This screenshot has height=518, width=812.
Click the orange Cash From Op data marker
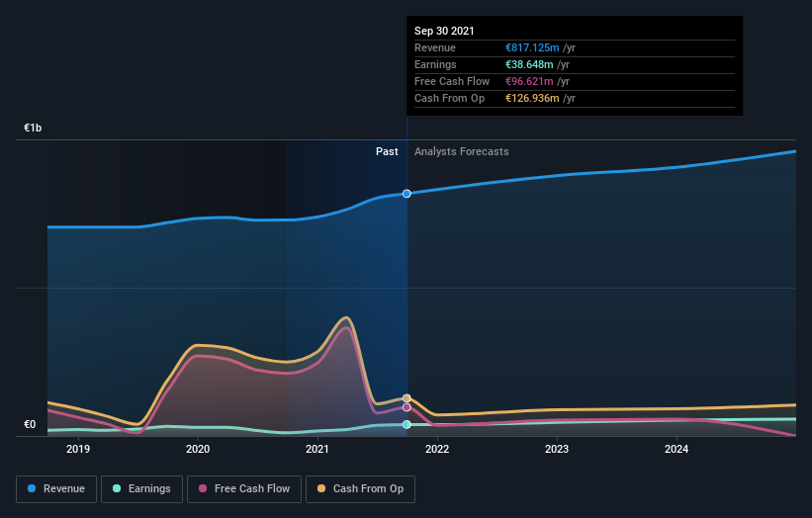(x=406, y=398)
